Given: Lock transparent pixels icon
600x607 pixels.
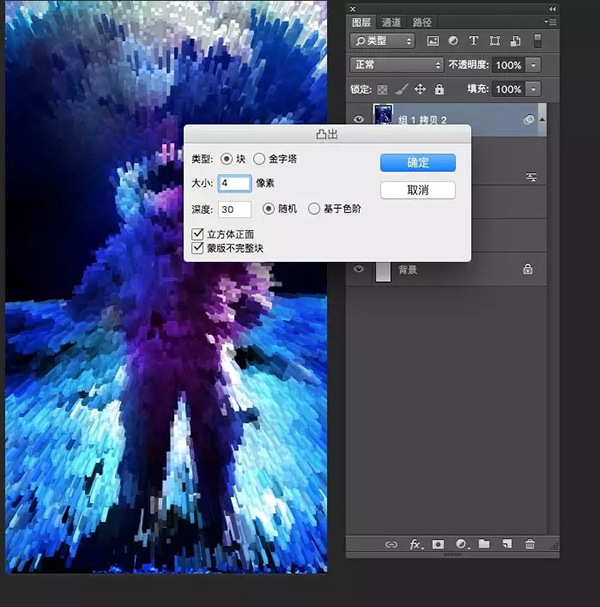Looking at the screenshot, I should coord(382,90).
